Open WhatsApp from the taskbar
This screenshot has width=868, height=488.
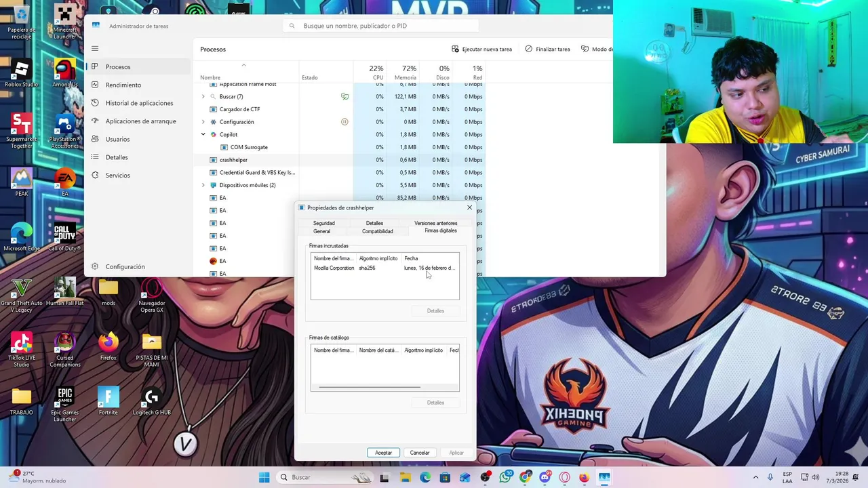[505, 477]
